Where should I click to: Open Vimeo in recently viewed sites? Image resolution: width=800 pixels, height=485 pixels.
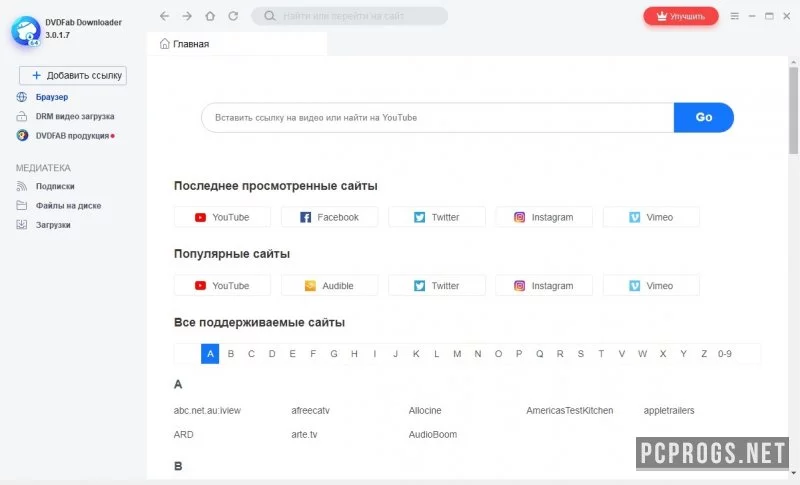pyautogui.click(x=651, y=217)
